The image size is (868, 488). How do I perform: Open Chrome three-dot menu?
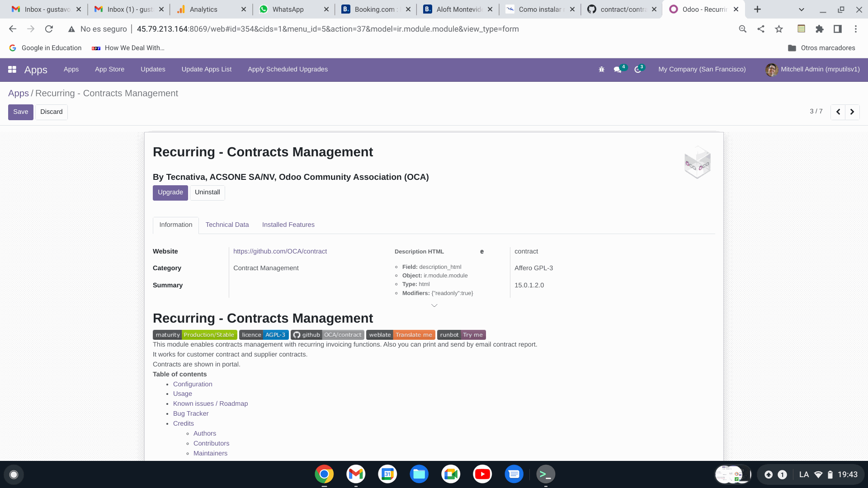[x=855, y=29]
